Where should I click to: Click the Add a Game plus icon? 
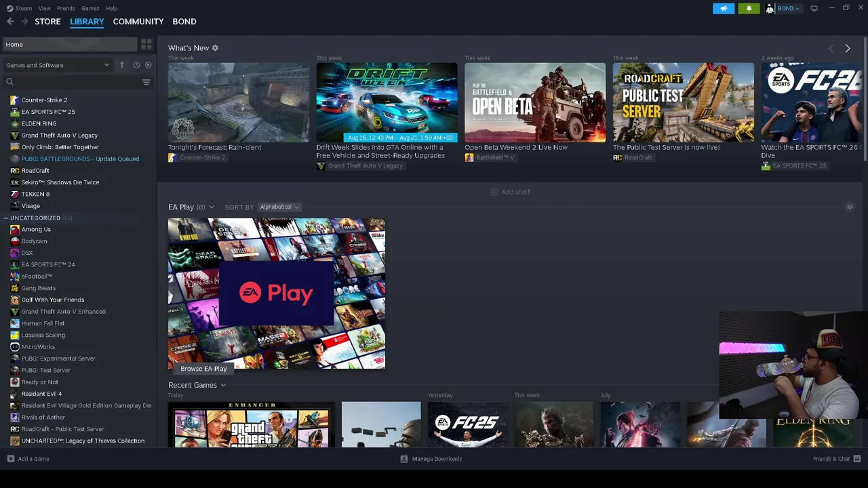10,459
